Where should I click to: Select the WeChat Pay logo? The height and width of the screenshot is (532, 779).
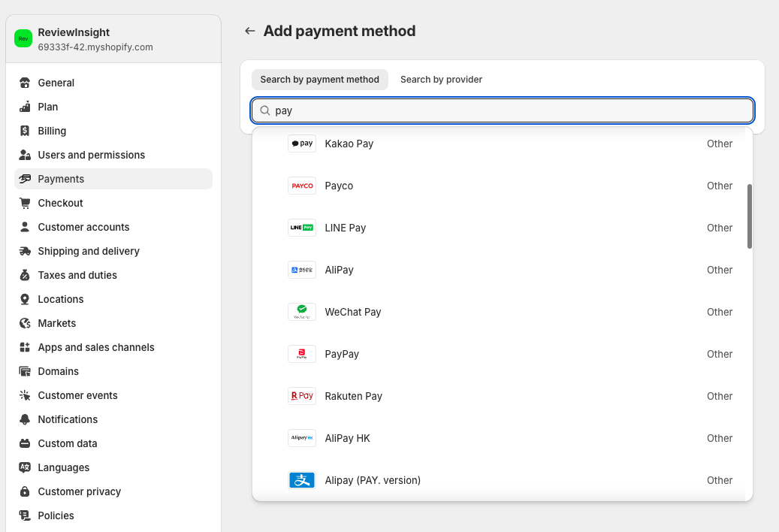click(x=301, y=311)
